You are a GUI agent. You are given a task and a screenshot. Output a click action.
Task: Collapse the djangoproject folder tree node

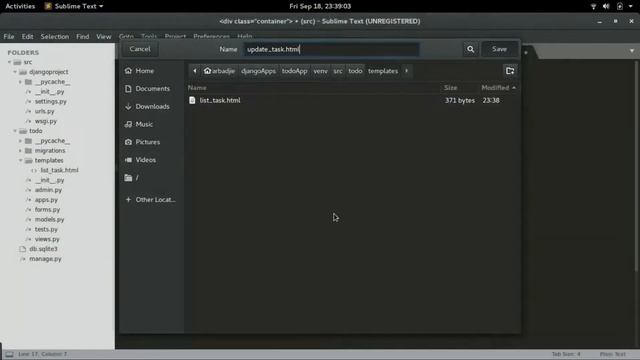coord(15,72)
